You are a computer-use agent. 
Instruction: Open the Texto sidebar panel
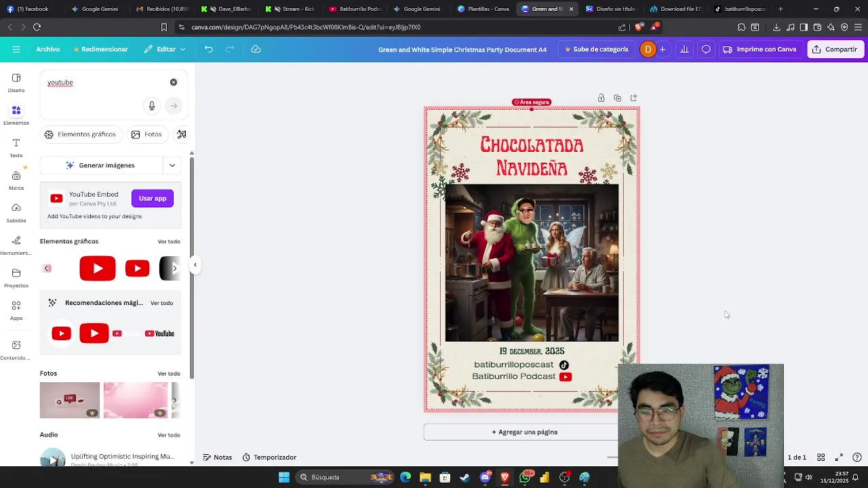(x=16, y=148)
